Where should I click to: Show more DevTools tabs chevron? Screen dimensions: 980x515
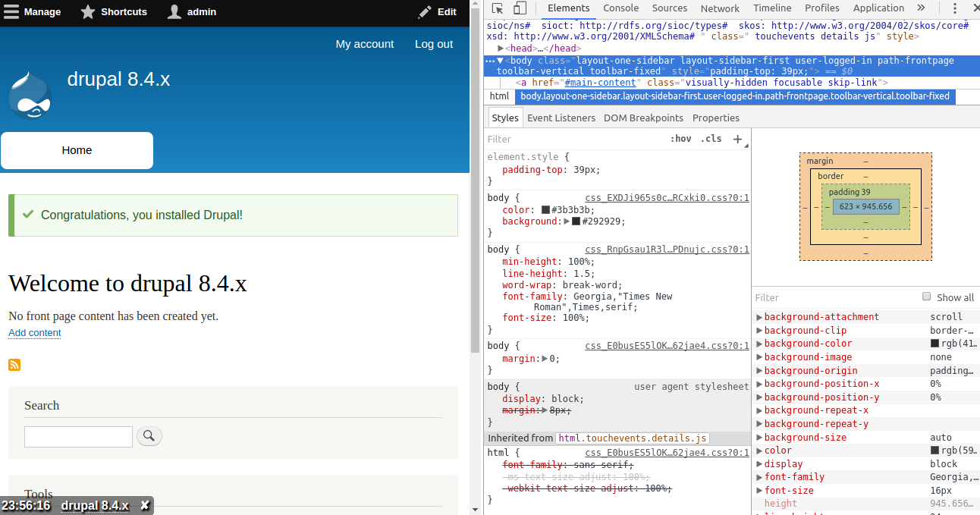click(x=921, y=8)
